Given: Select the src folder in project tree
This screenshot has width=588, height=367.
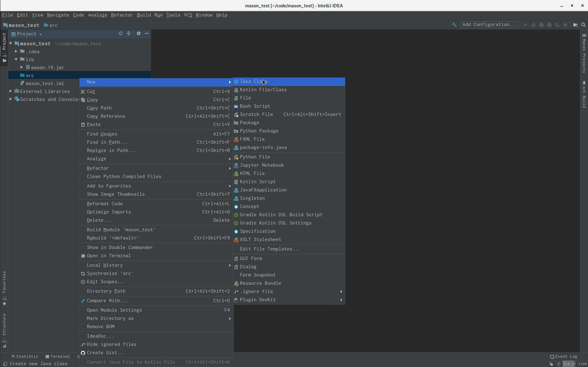Looking at the screenshot, I should pyautogui.click(x=80, y=75).
